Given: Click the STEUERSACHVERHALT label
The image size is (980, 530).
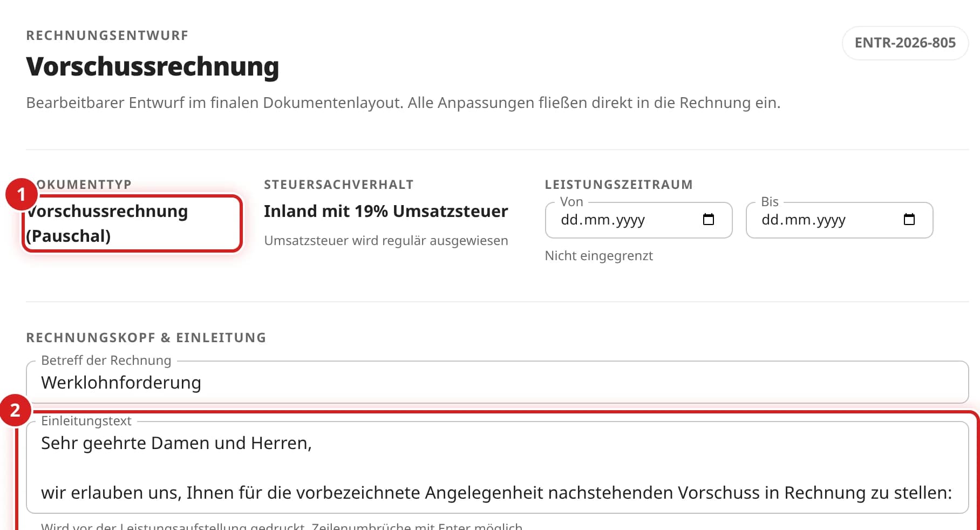Looking at the screenshot, I should coord(339,185).
